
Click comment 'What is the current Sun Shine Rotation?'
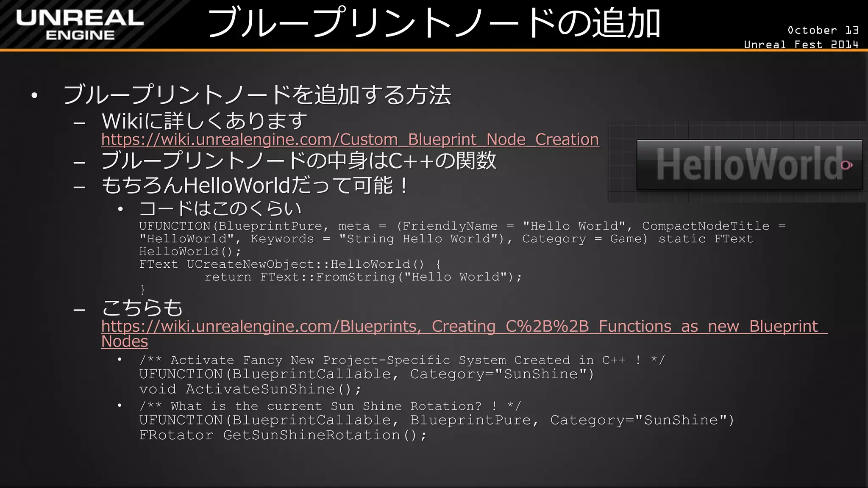[330, 406]
